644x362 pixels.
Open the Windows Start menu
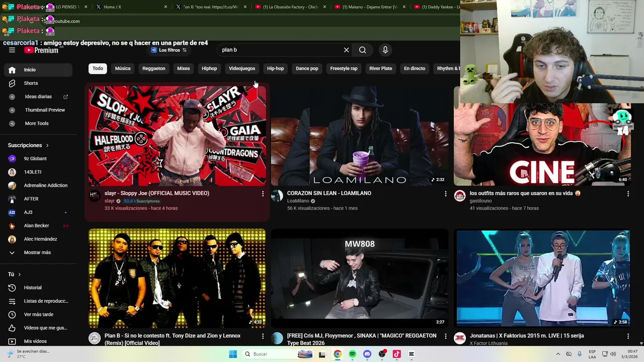pos(233,354)
